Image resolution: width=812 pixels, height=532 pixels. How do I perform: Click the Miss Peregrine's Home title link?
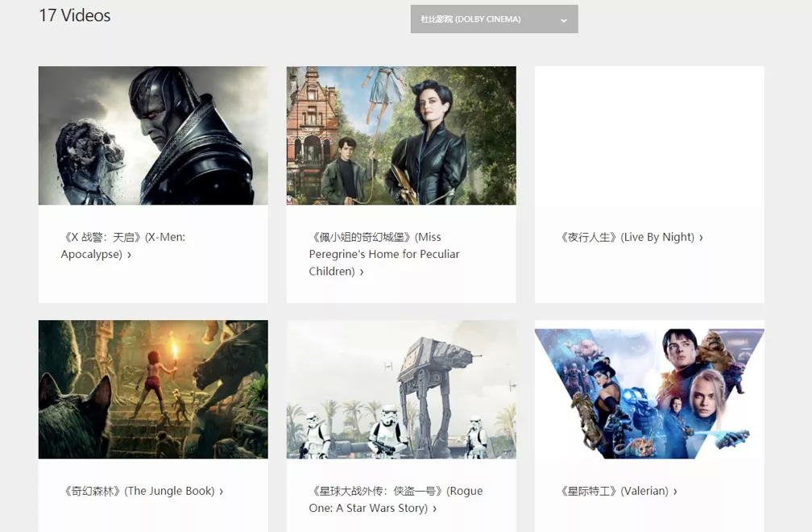[x=384, y=254]
